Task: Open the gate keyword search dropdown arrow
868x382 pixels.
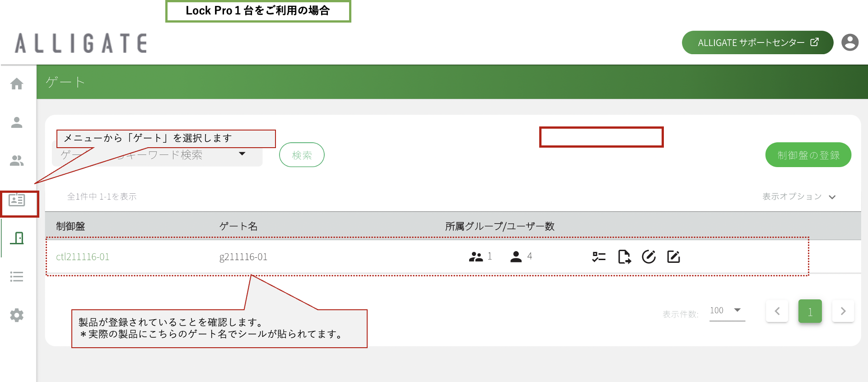Action: 242,154
